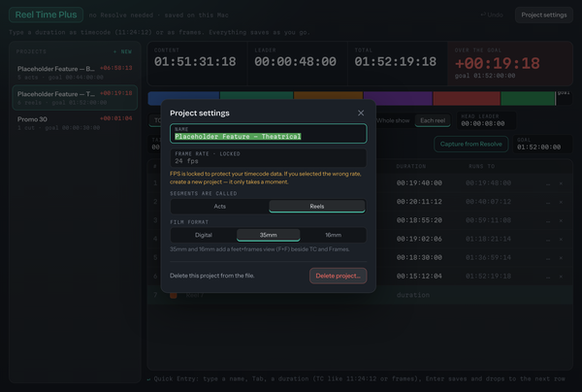Click the project Name input field

pos(269,134)
